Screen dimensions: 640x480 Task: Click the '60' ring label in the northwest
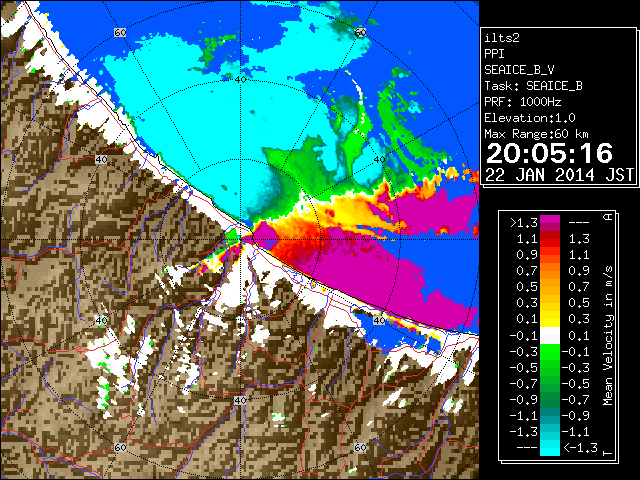(120, 33)
